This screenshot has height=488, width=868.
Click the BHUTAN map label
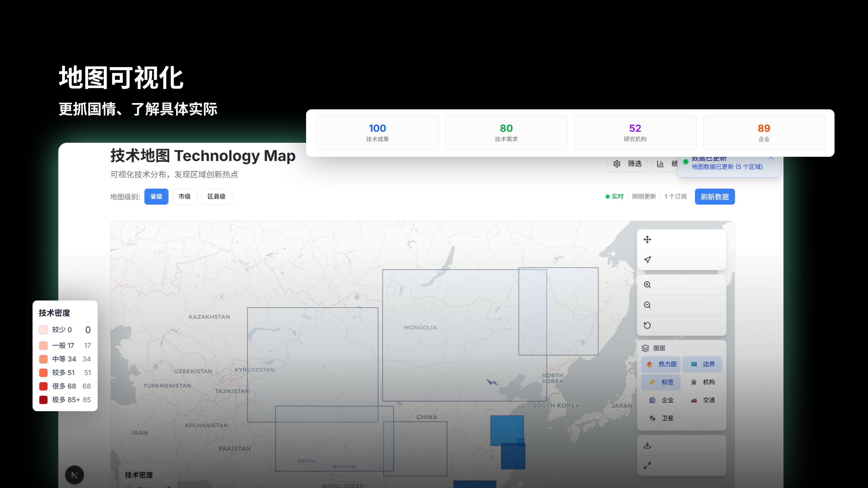(344, 467)
